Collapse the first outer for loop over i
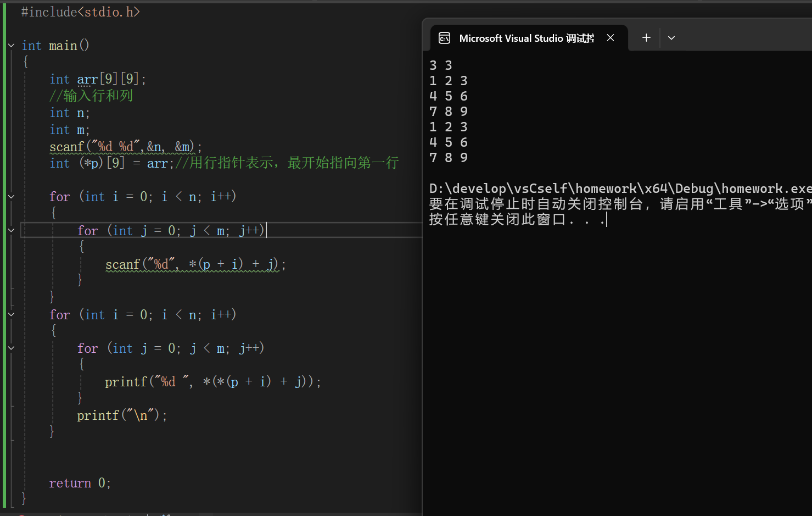812x516 pixels. (11, 196)
